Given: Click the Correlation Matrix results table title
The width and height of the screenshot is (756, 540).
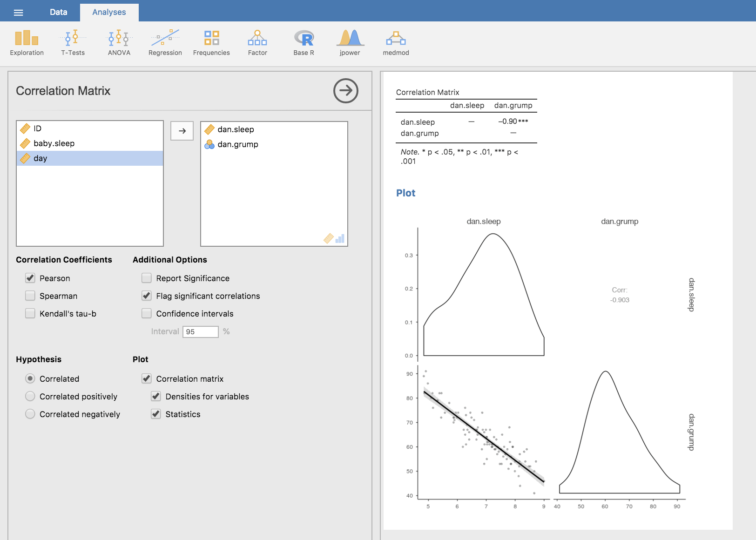Looking at the screenshot, I should 427,92.
